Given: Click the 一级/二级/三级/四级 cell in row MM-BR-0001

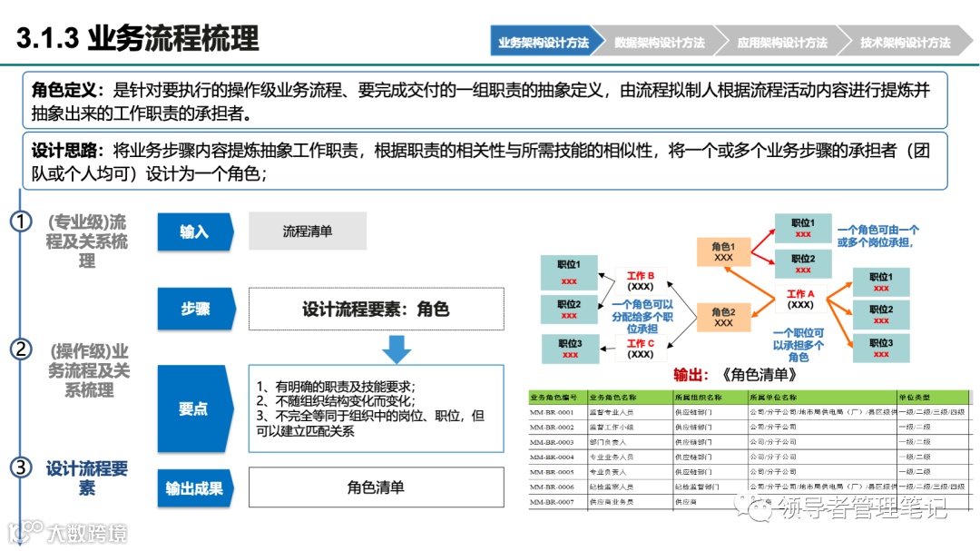Looking at the screenshot, I should 931,412.
